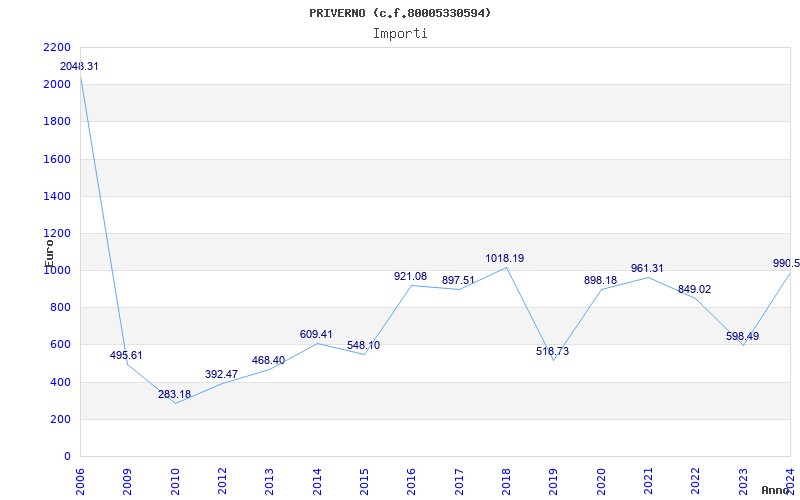Click x-axis year label 2006
Image resolution: width=800 pixels, height=500 pixels.
click(80, 482)
